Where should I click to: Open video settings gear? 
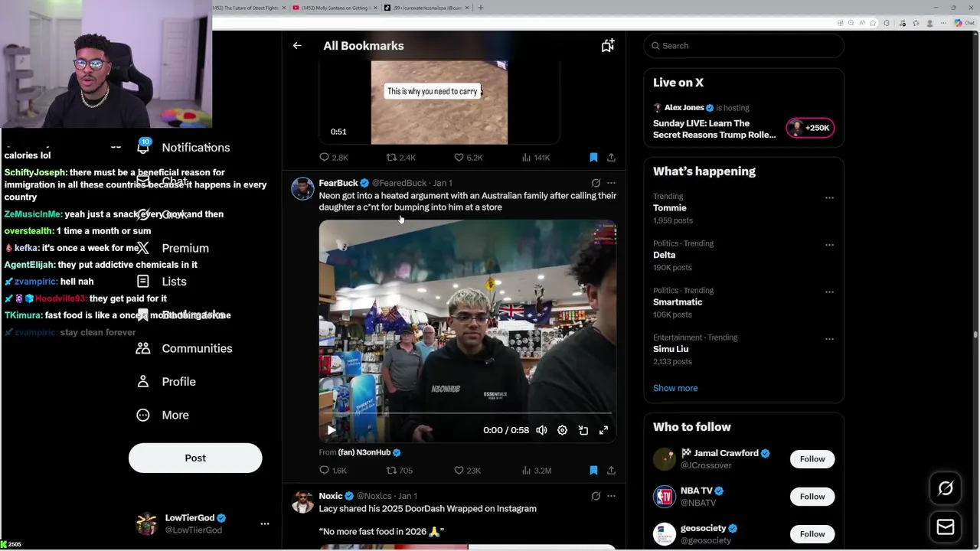pos(562,430)
